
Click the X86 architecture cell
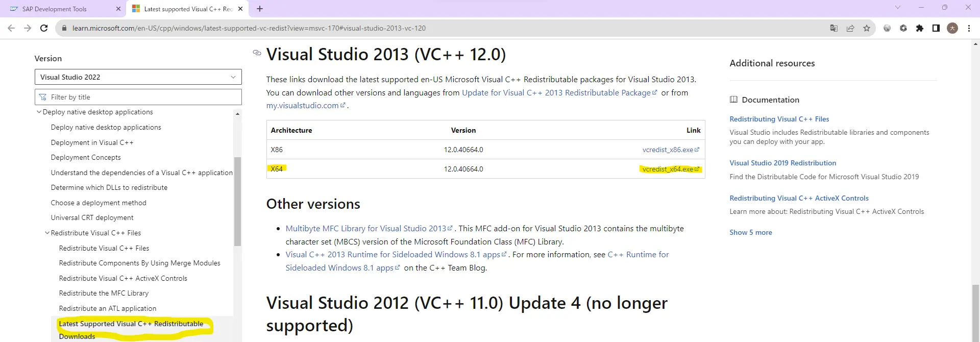click(277, 150)
